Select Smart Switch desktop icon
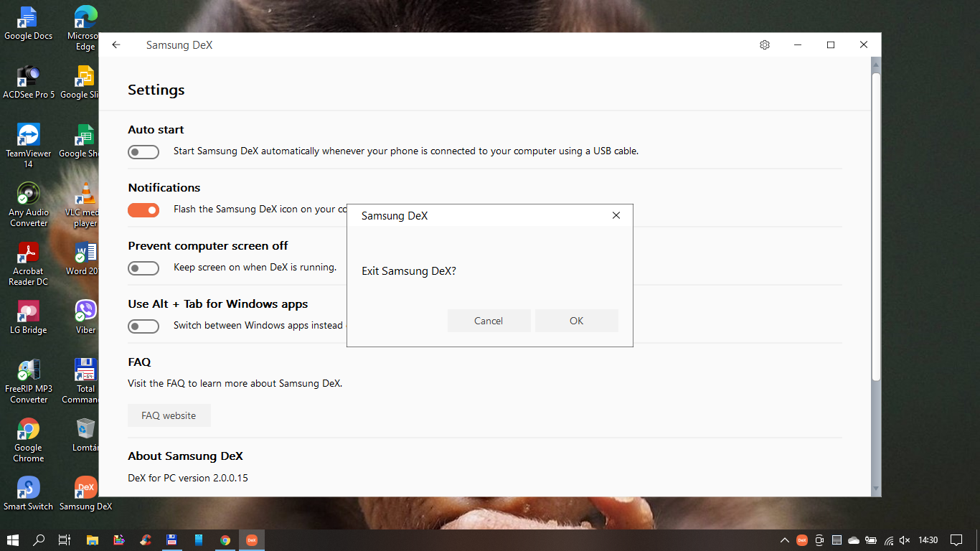This screenshot has width=980, height=551. click(28, 494)
